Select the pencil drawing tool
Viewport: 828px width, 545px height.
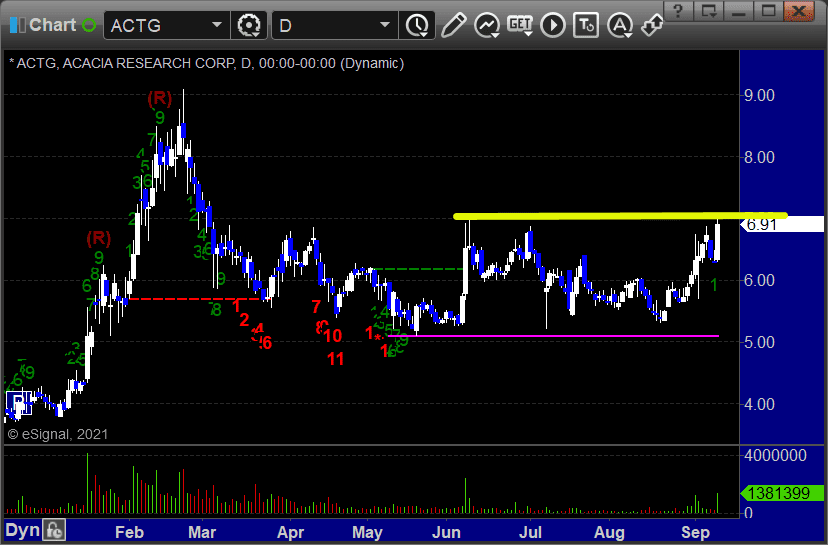454,25
